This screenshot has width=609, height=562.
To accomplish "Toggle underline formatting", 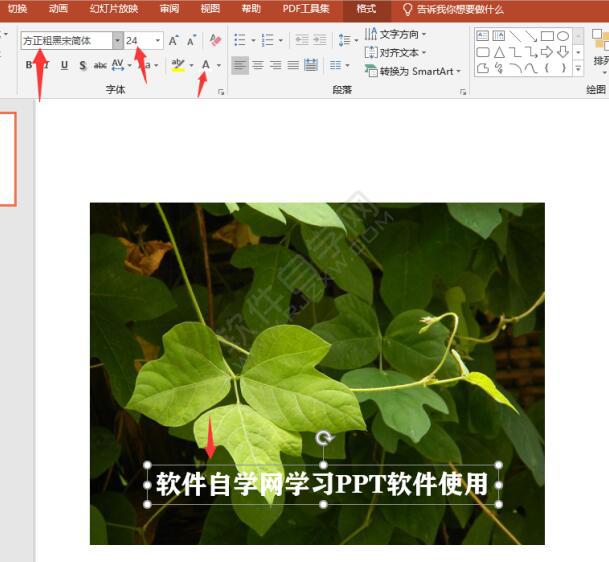I will (64, 65).
